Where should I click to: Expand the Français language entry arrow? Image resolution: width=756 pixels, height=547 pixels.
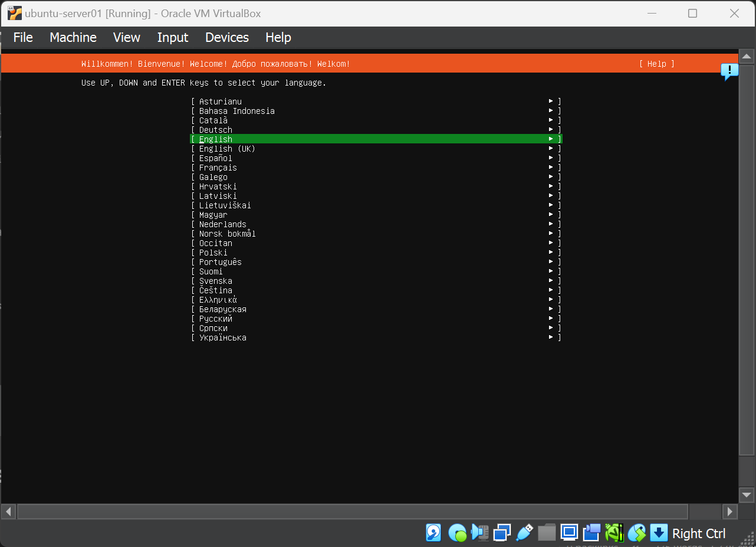551,168
